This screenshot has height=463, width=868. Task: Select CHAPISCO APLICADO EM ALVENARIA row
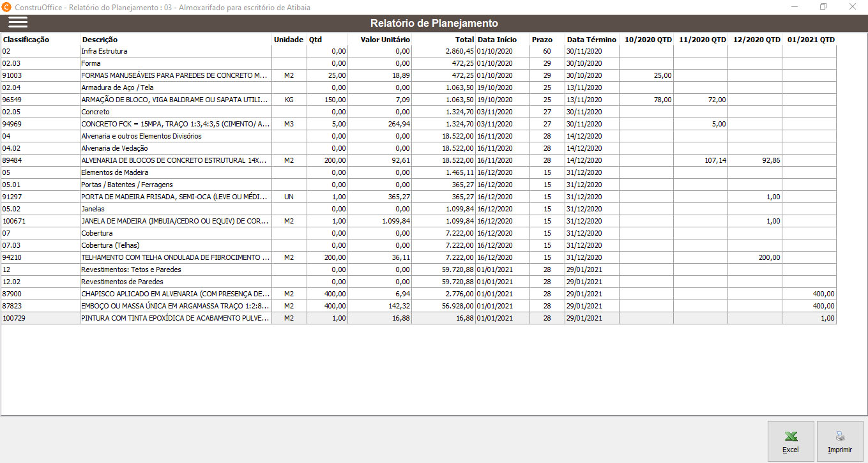tap(418, 294)
